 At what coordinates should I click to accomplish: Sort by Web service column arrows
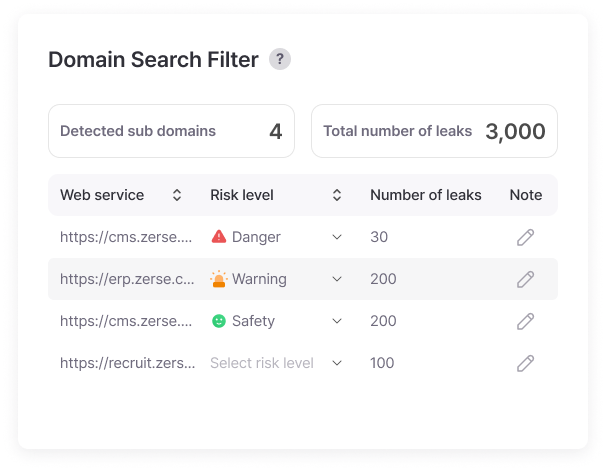177,195
